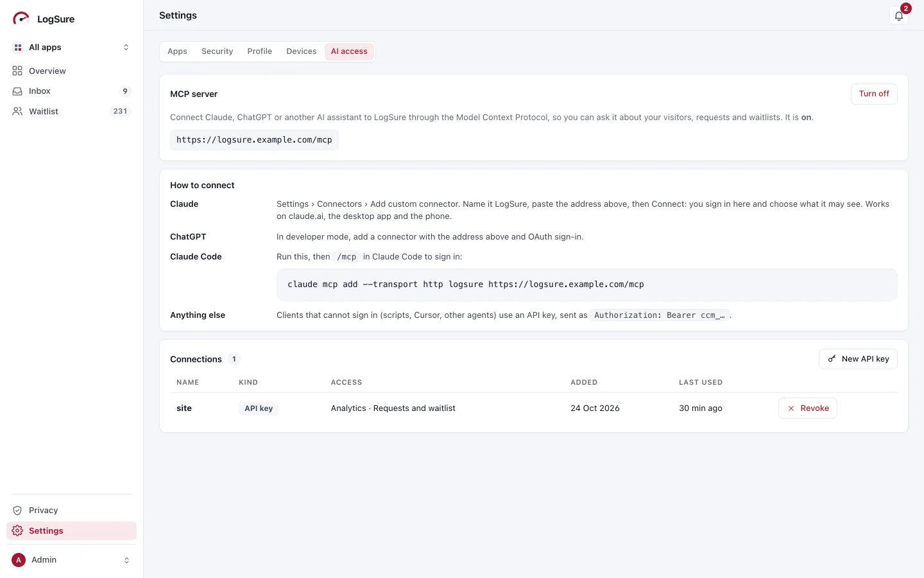The image size is (924, 578).
Task: Click the Inbox tray icon
Action: [17, 91]
